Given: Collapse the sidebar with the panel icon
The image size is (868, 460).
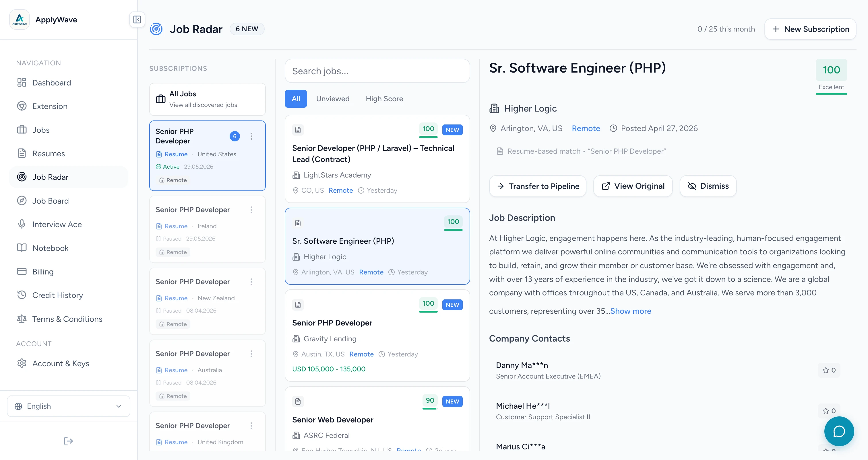Looking at the screenshot, I should tap(137, 20).
